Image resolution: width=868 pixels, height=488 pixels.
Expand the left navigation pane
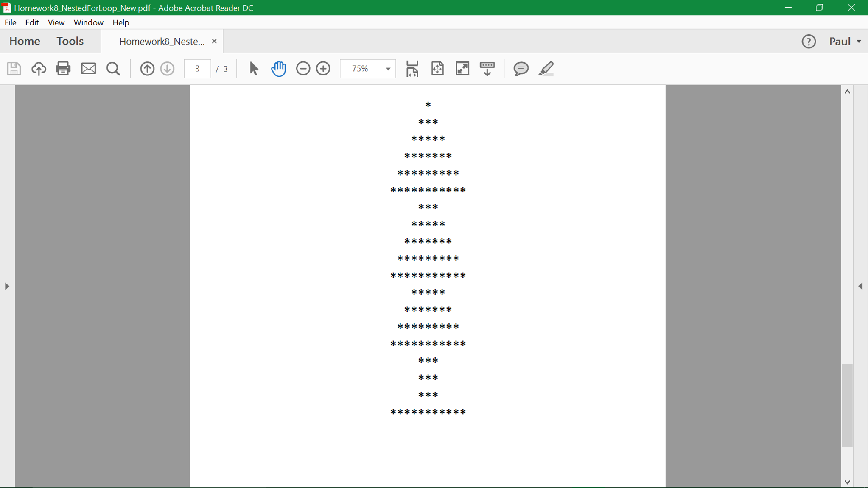tap(7, 286)
